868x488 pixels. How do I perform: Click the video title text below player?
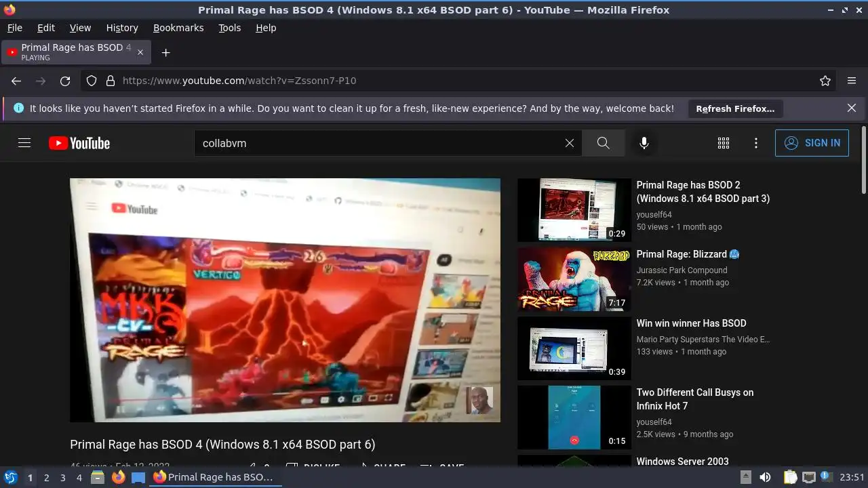point(222,445)
